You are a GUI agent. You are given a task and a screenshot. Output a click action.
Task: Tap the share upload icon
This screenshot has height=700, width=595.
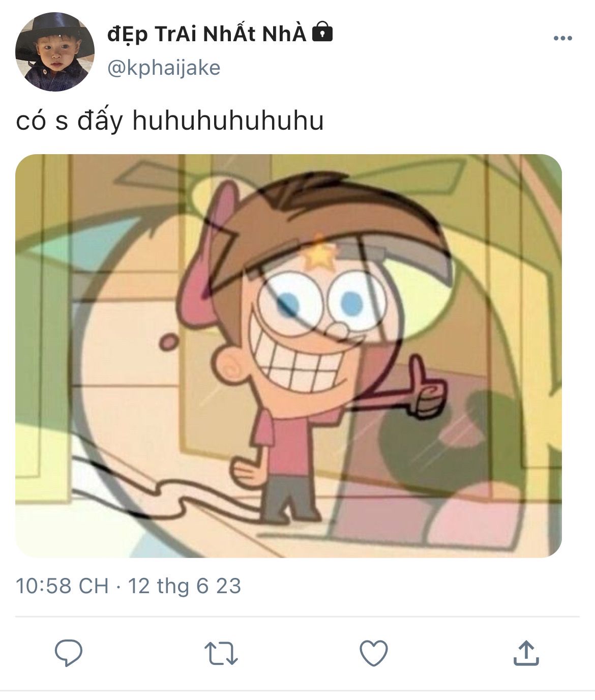tap(526, 653)
